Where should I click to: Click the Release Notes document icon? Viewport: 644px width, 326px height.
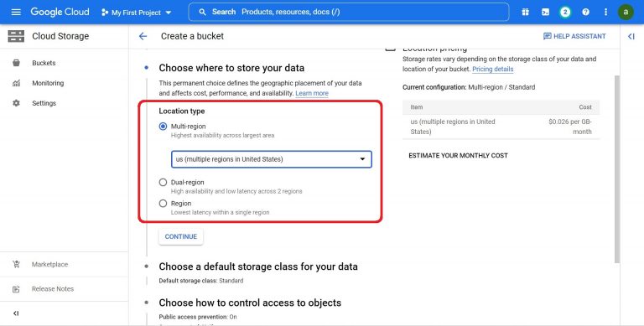coord(16,289)
